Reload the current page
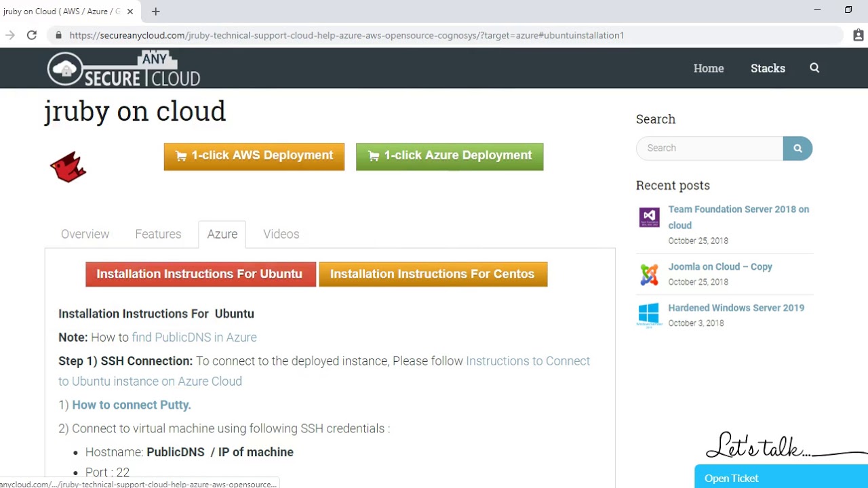868x488 pixels. click(x=32, y=35)
